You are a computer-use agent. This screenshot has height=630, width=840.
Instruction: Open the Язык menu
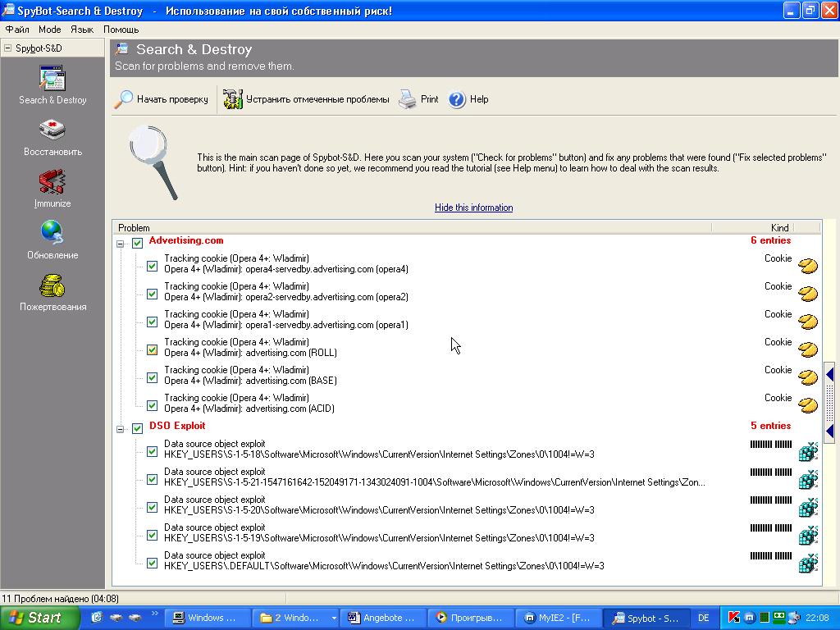pos(82,30)
